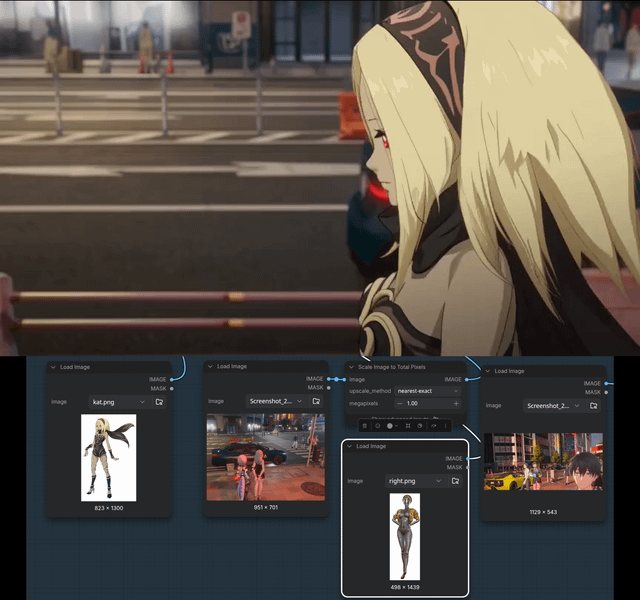This screenshot has height=600, width=640.
Task: Click the circular info icon in the selection toolbar
Action: 378,426
